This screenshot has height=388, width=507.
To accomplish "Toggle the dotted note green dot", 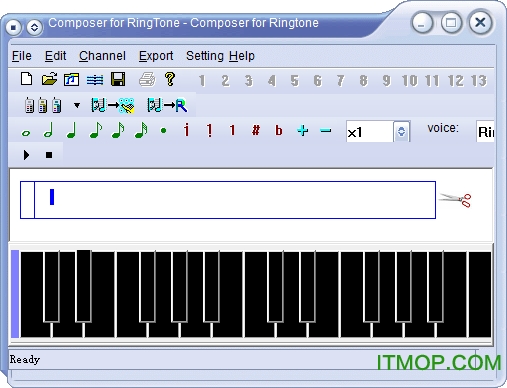I will coord(163,131).
